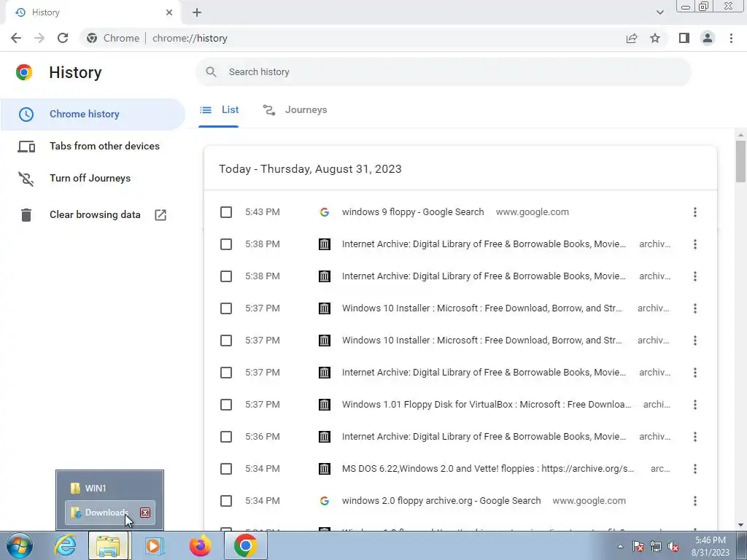
Task: Tick checkbox for first 5:37 PM Windows 10 Installer
Action: tap(226, 308)
